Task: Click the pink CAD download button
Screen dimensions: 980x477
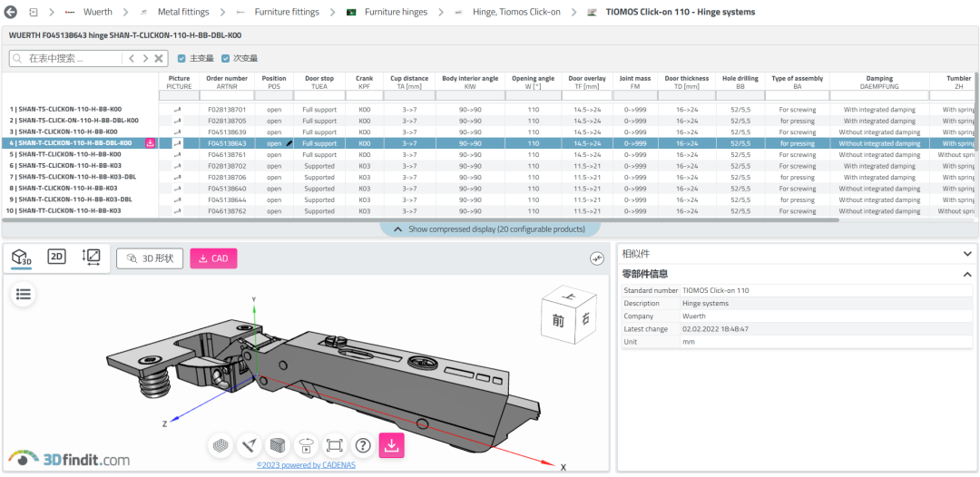Action: click(x=213, y=258)
